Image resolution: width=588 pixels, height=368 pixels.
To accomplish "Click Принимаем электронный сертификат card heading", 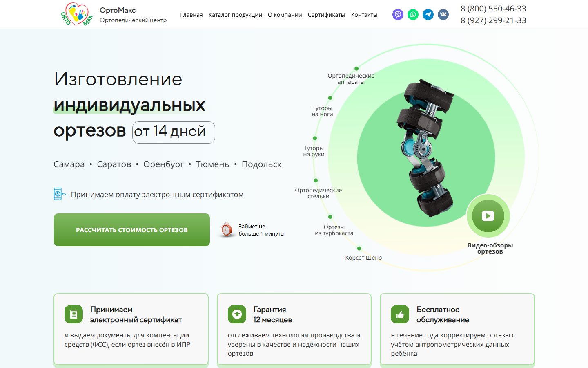I will (136, 314).
